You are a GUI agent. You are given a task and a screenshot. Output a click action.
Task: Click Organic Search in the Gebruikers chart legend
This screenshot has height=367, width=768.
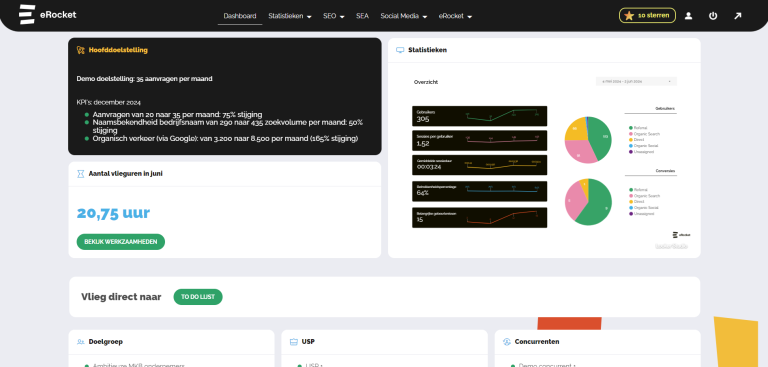click(645, 134)
